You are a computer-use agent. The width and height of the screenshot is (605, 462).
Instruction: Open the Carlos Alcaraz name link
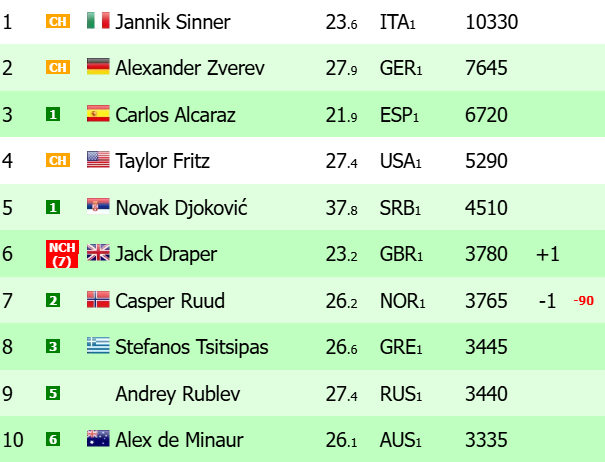176,115
